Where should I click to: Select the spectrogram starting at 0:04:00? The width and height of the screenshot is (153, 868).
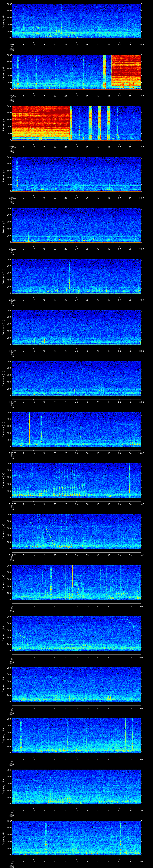click(x=77, y=174)
